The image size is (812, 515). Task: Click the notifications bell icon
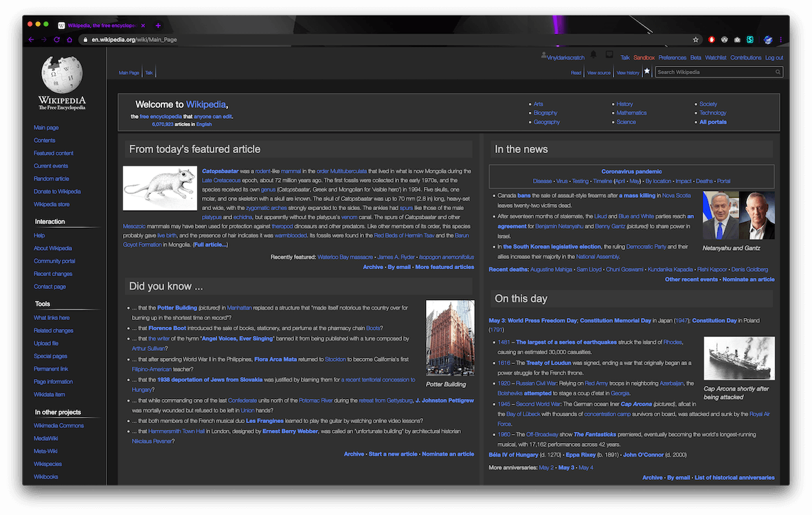point(593,54)
